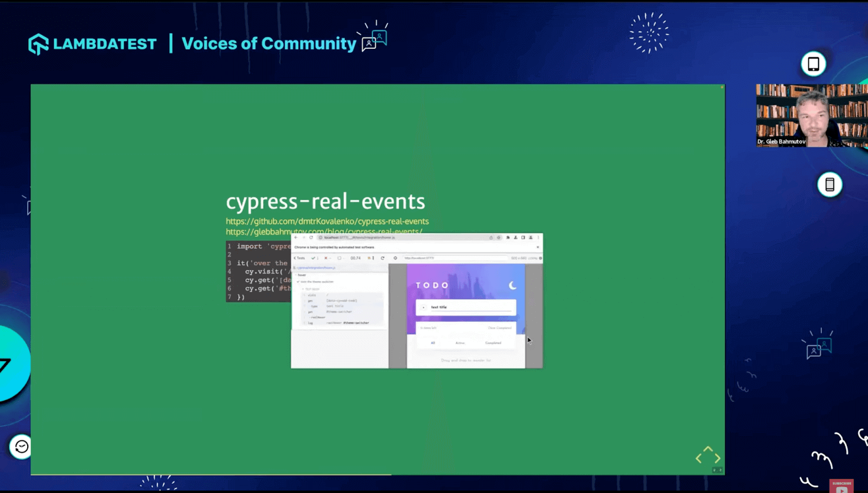Open the cypress-real-events GitHub link
This screenshot has height=493, width=868.
click(327, 221)
